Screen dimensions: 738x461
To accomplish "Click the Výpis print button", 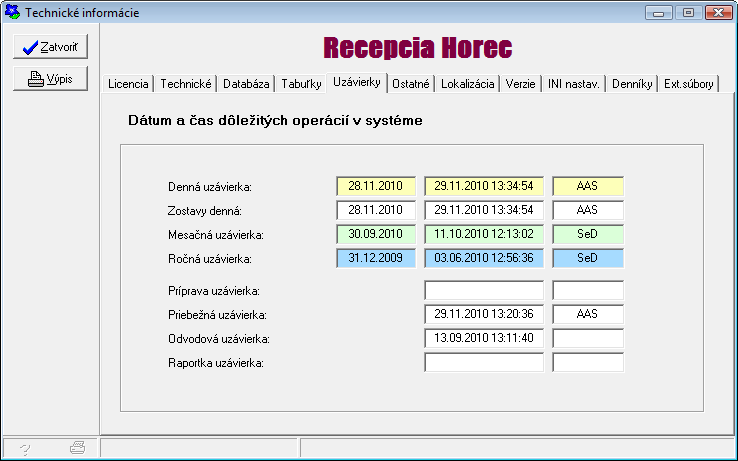I will tap(50, 79).
